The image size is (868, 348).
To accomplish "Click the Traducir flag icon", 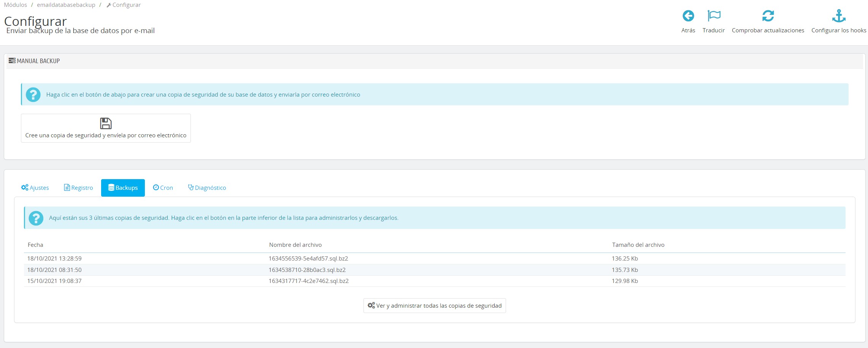I will coord(714,16).
